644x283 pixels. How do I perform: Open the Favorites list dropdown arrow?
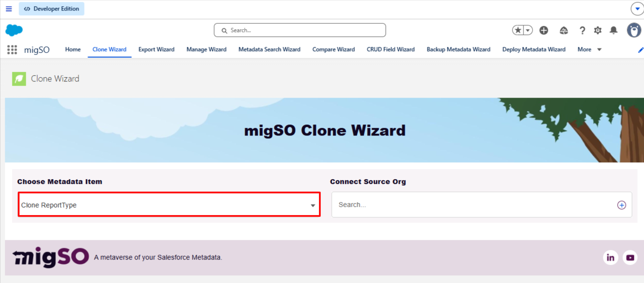point(528,30)
